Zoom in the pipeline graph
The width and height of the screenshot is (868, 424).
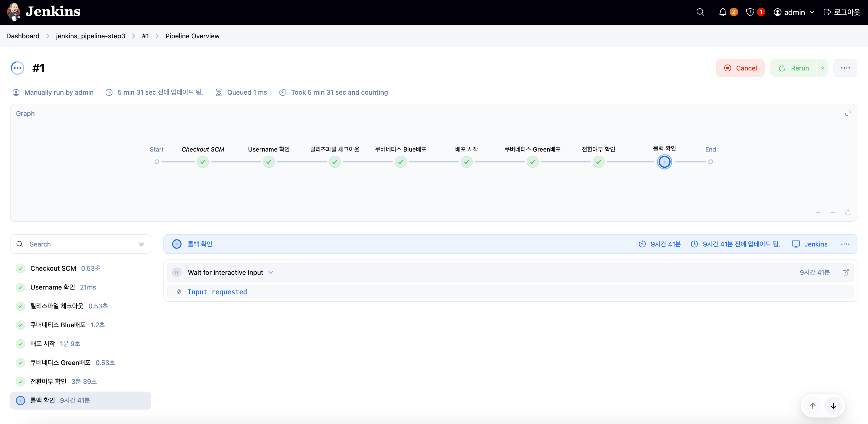[818, 212]
